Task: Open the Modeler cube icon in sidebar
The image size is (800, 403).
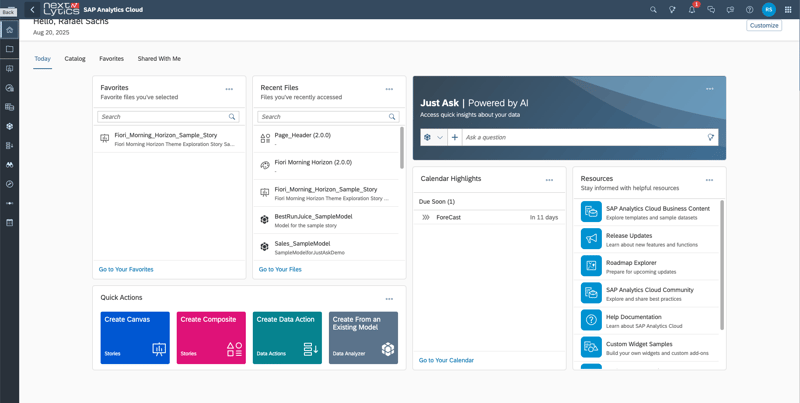Action: pos(9,127)
